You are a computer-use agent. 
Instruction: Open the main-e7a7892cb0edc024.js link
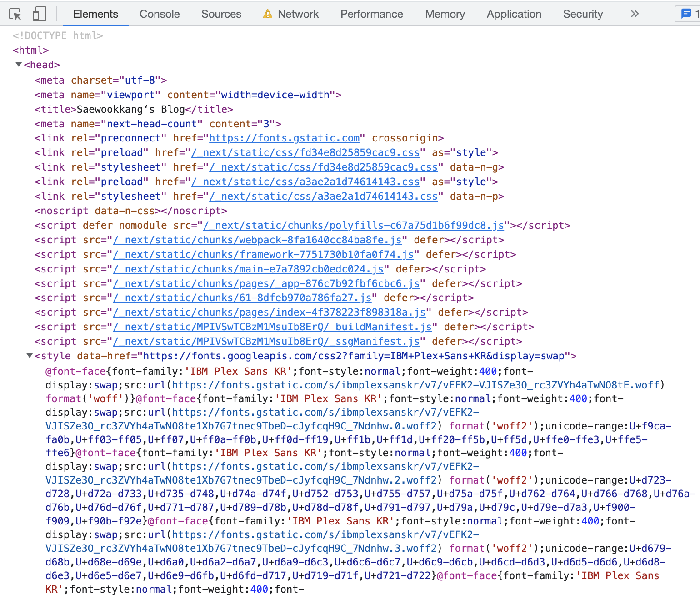[x=248, y=269]
